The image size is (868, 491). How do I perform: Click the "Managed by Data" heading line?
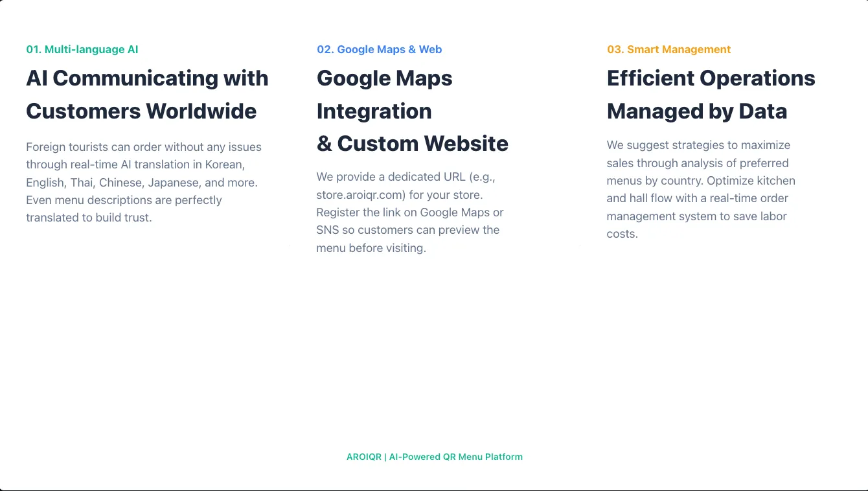[696, 111]
